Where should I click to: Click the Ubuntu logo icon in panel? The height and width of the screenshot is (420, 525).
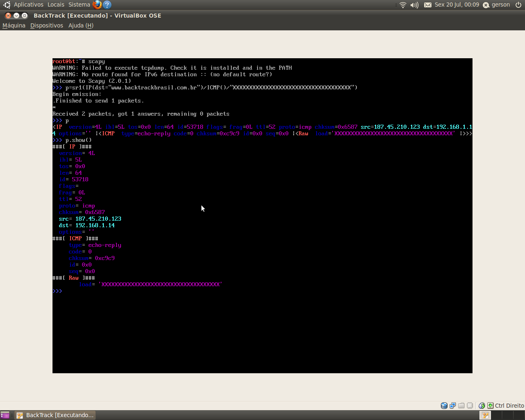tap(7, 5)
